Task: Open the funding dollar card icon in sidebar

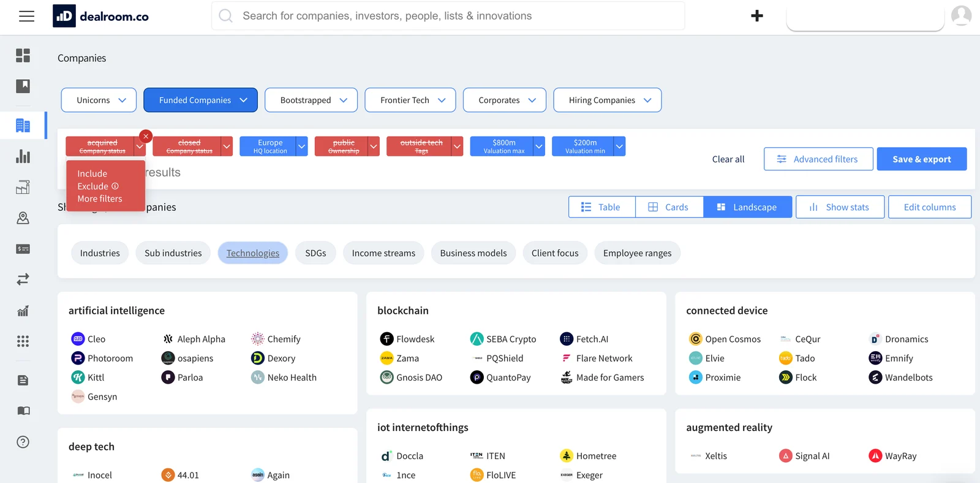Action: tap(23, 249)
